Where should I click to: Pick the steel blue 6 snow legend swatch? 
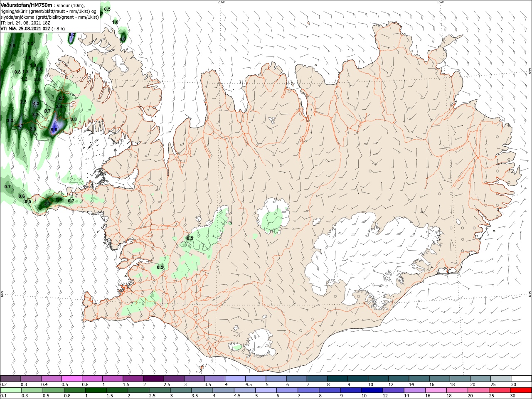pyautogui.click(x=296, y=379)
